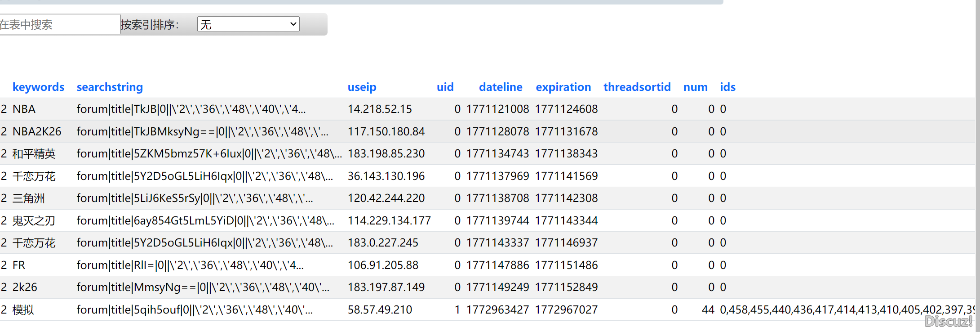Select the 模拟 keyword cell
Image resolution: width=980 pixels, height=332 pixels.
click(23, 310)
